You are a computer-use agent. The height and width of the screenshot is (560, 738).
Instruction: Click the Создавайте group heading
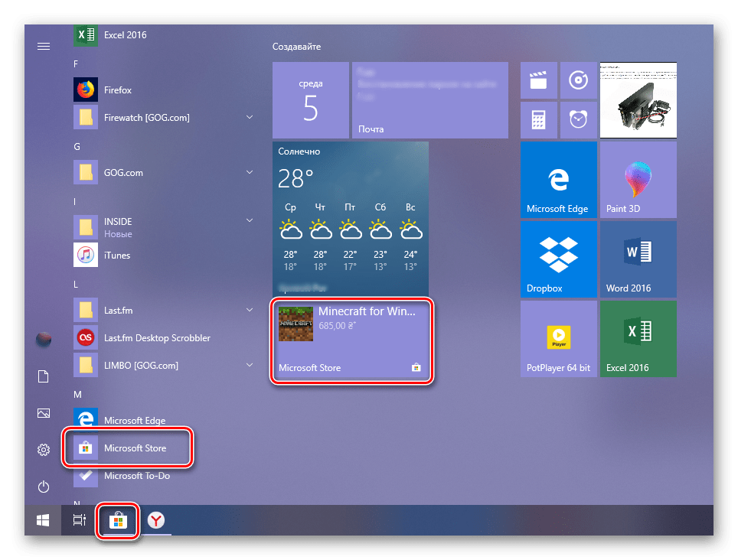click(296, 47)
